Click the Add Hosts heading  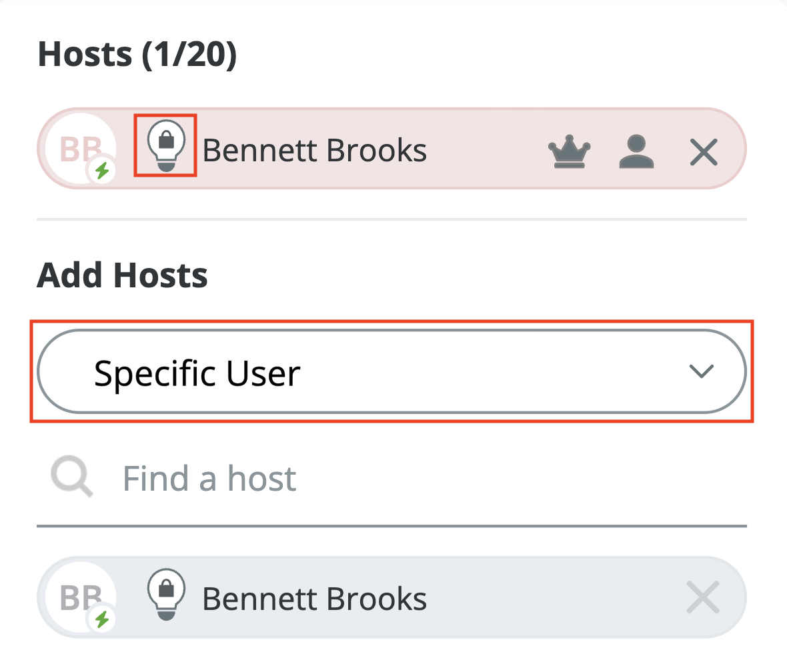point(122,275)
